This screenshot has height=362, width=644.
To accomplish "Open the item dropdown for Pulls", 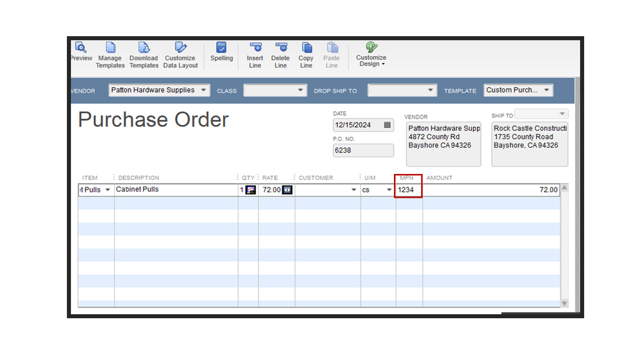I will 108,189.
